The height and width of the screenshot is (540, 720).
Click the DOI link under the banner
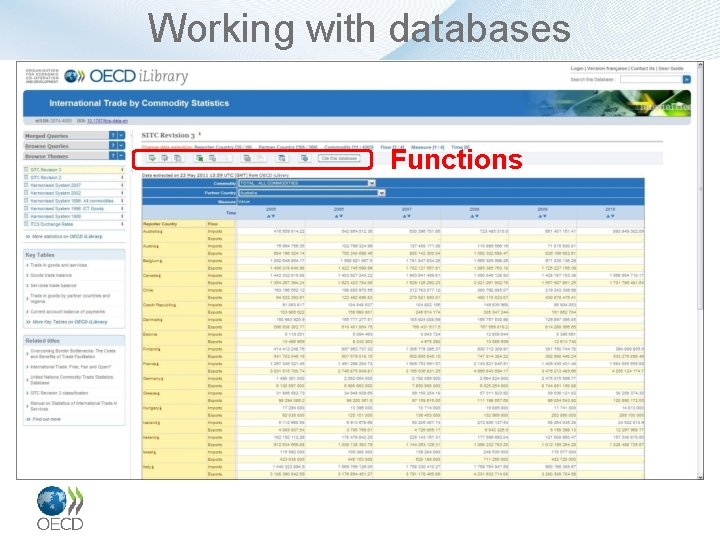pyautogui.click(x=107, y=121)
